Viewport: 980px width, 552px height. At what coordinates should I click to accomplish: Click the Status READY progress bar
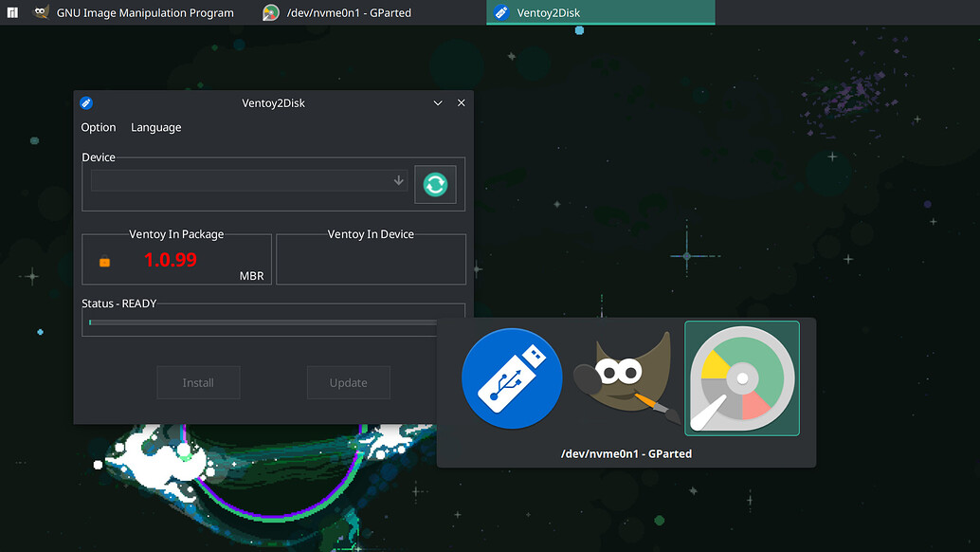(262, 323)
